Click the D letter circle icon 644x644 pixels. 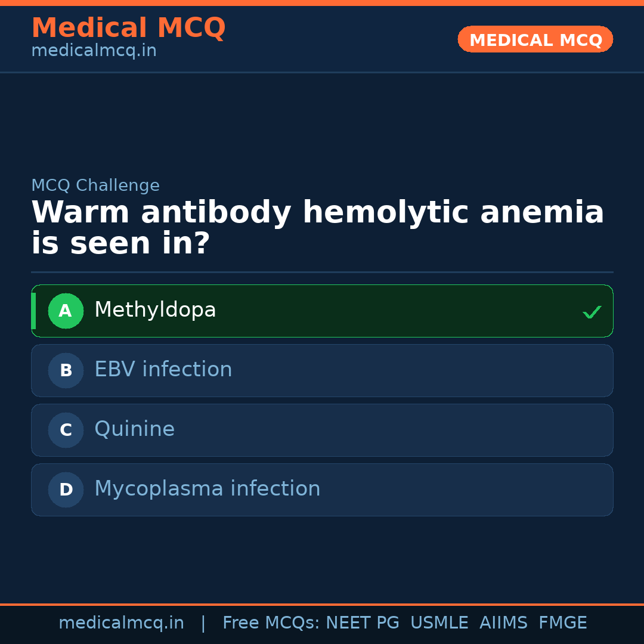point(66,490)
